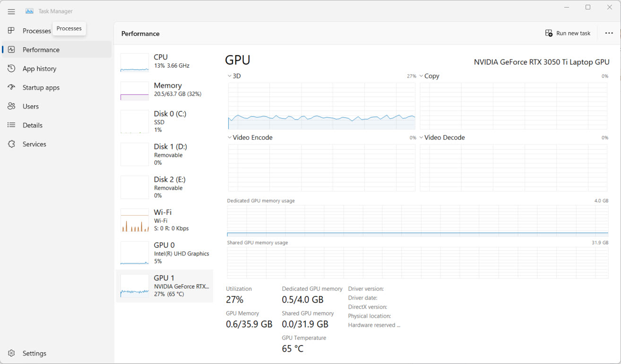Select the Wi-Fi network graph entry
This screenshot has height=364, width=621.
[164, 220]
